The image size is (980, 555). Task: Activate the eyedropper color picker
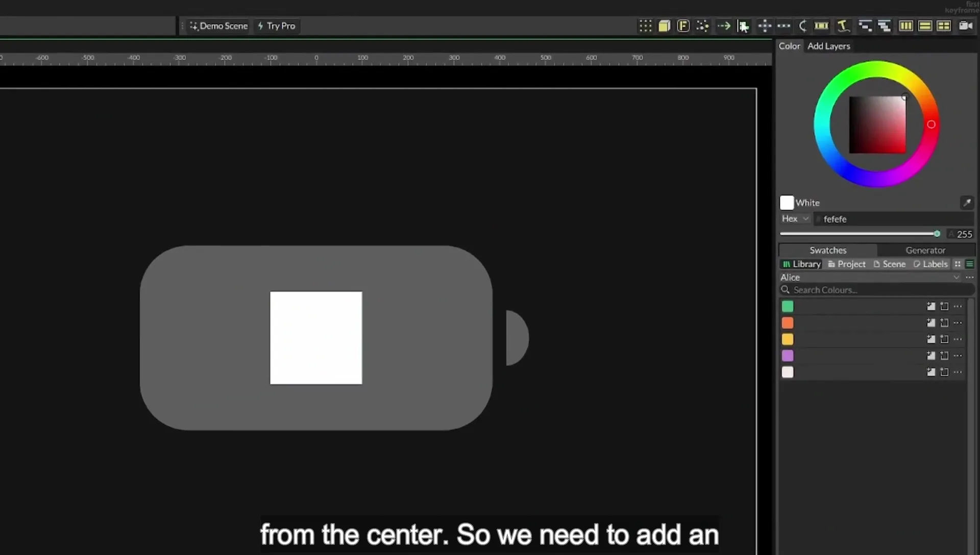[x=967, y=203]
